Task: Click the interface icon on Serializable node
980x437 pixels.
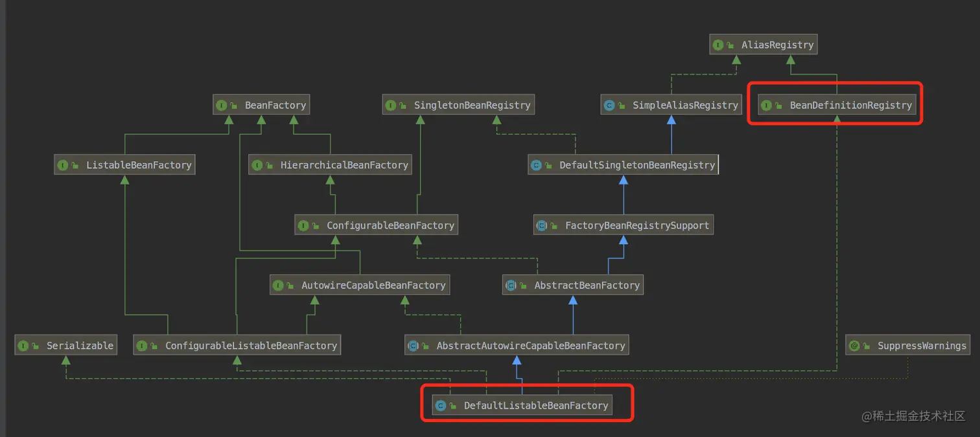Action: pos(23,346)
